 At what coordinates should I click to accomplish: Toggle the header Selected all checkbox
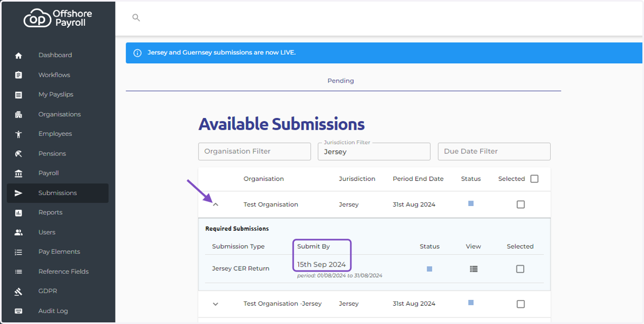tap(534, 179)
